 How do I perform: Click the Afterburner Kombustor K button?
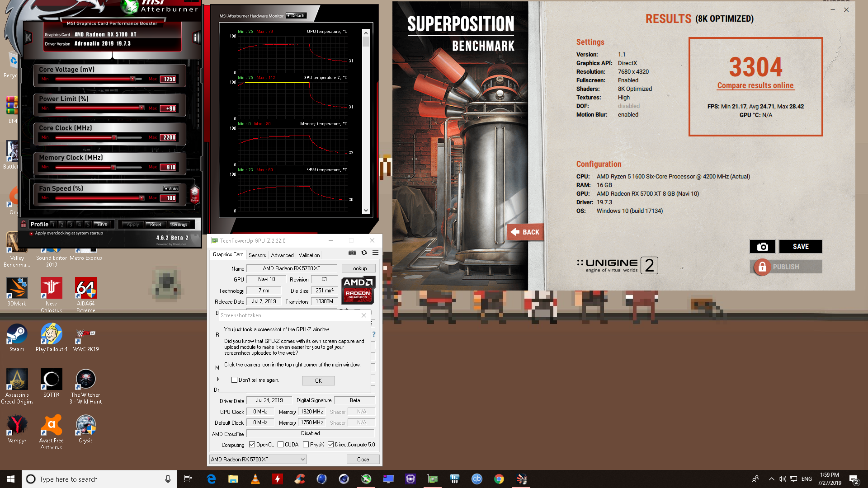tap(28, 38)
